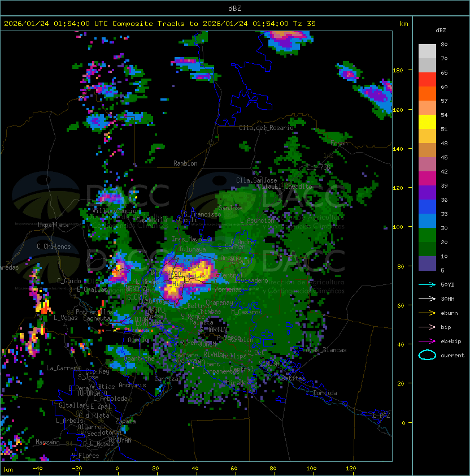Pick the red 65 dBZ color swatch
The height and width of the screenshot is (476, 470).
427,80
